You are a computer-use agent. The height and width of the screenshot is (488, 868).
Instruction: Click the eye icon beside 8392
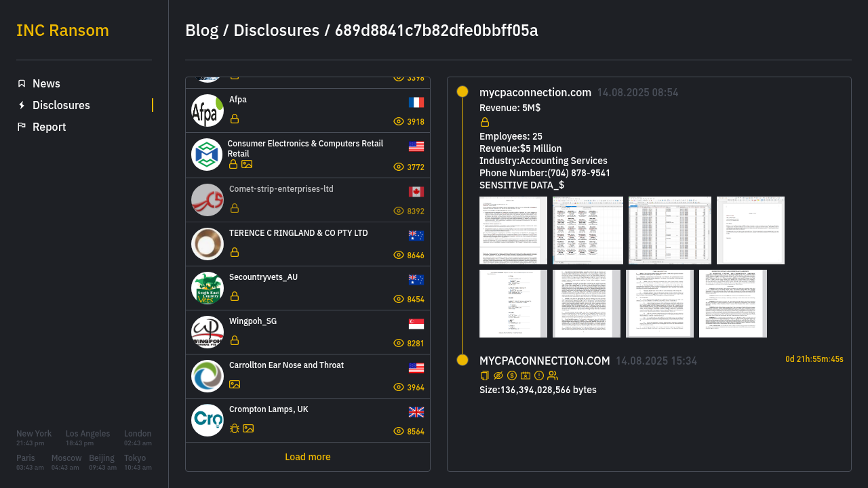point(399,211)
